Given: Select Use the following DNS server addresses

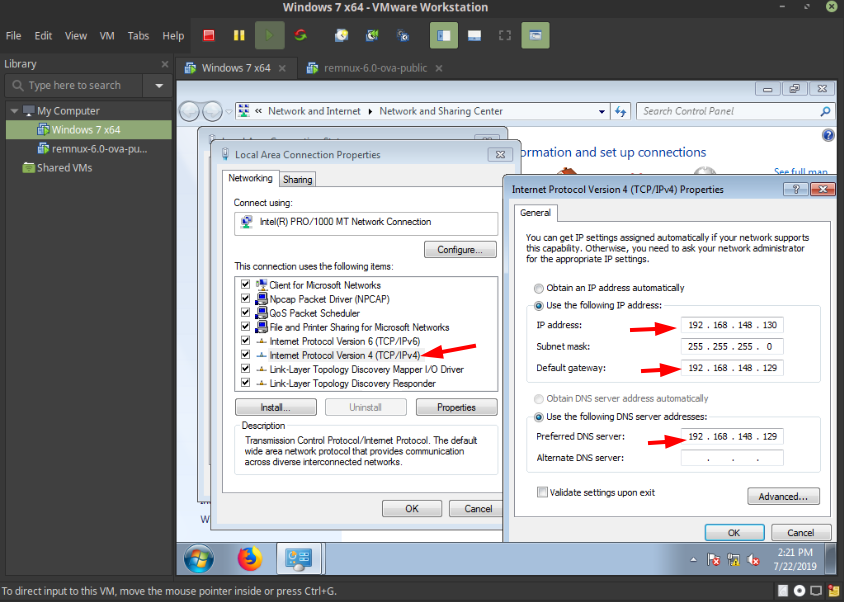Looking at the screenshot, I should click(x=538, y=417).
